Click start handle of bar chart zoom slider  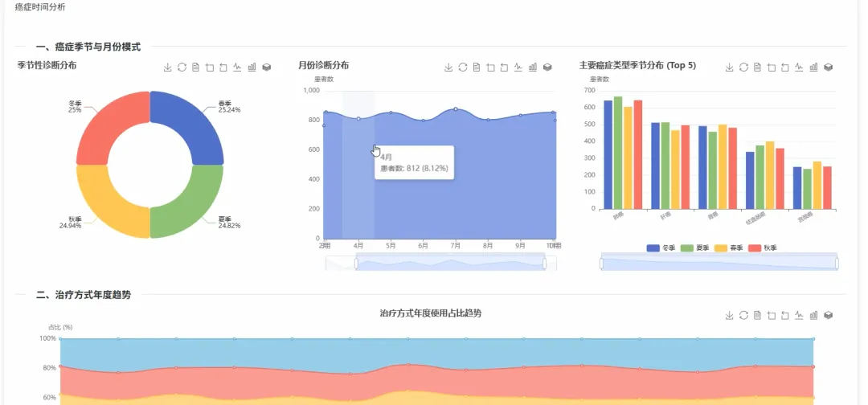tap(601, 264)
